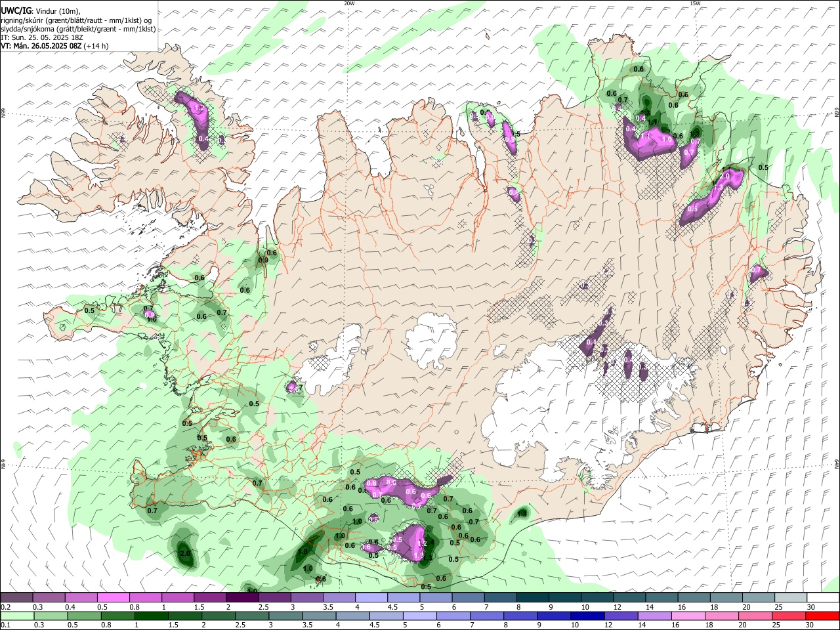840x630 pixels.
Task: Pick the pale green rain swatch labeled 0.1
Action: 17,616
